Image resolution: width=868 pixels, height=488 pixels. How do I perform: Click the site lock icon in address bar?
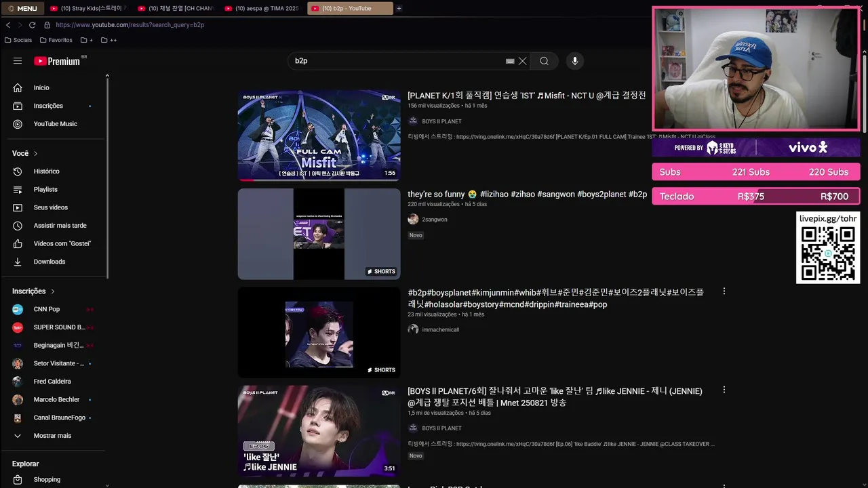[47, 25]
